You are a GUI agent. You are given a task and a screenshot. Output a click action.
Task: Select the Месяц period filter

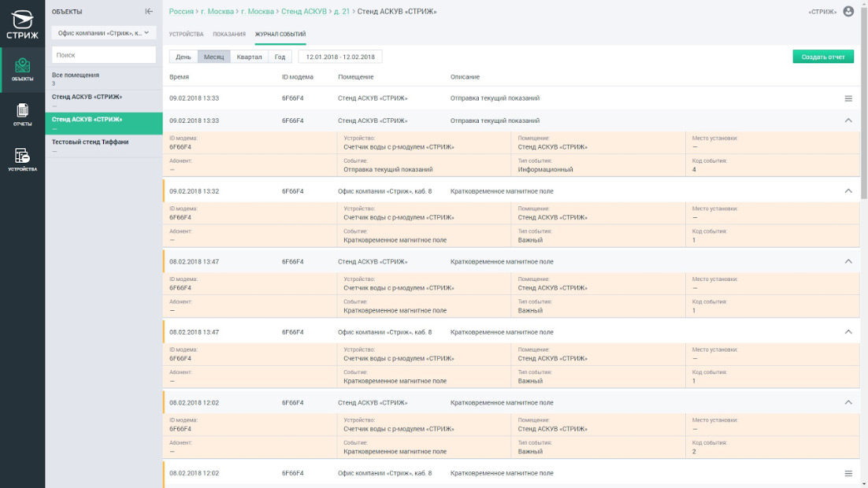(x=213, y=57)
